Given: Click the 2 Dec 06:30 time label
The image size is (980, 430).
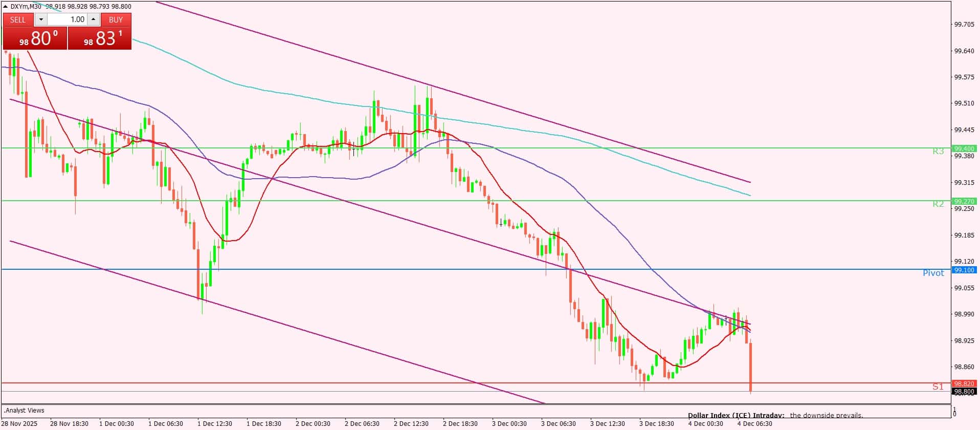Looking at the screenshot, I should click(362, 424).
